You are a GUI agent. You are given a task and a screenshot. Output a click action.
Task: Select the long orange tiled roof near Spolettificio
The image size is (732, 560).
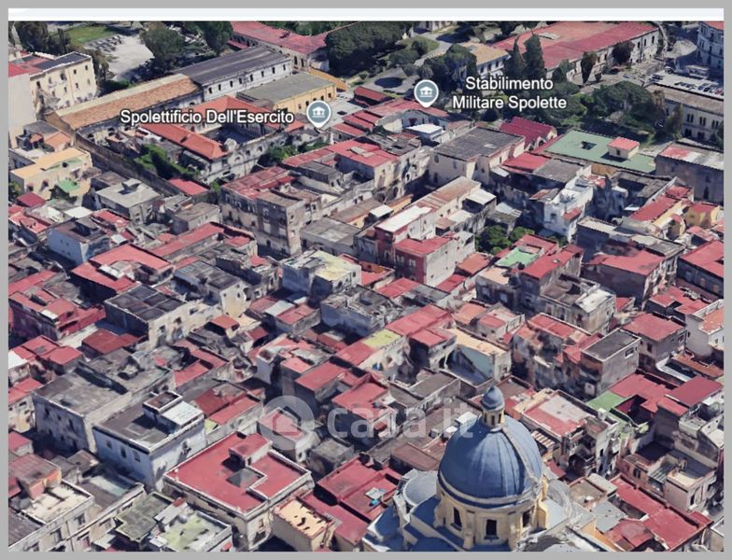tap(126, 101)
